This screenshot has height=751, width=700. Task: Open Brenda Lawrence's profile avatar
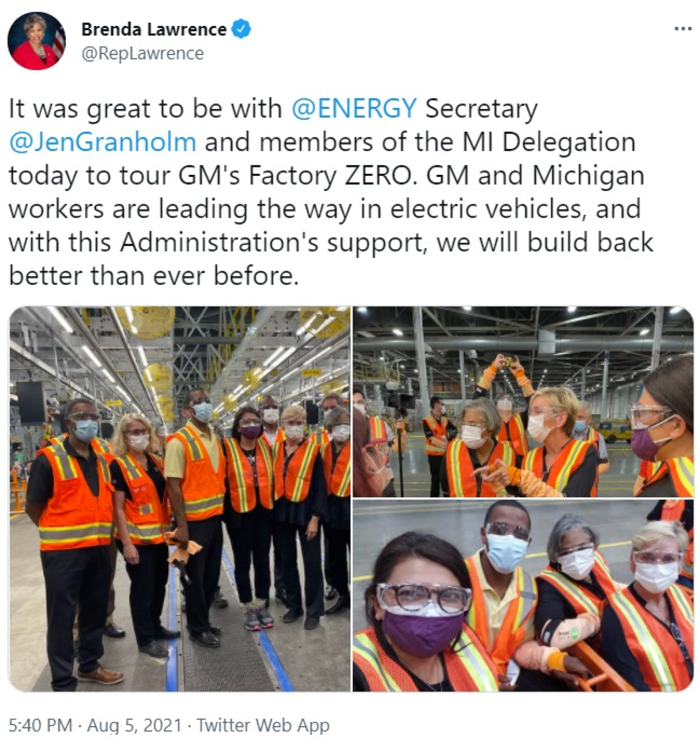36,41
